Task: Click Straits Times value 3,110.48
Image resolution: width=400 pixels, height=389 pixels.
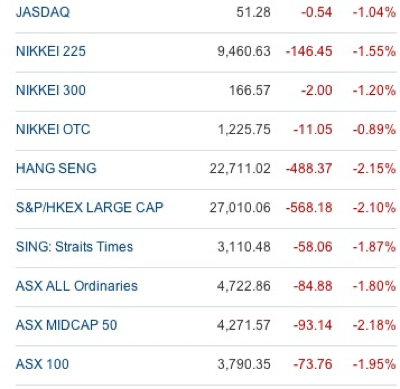Action: [244, 247]
